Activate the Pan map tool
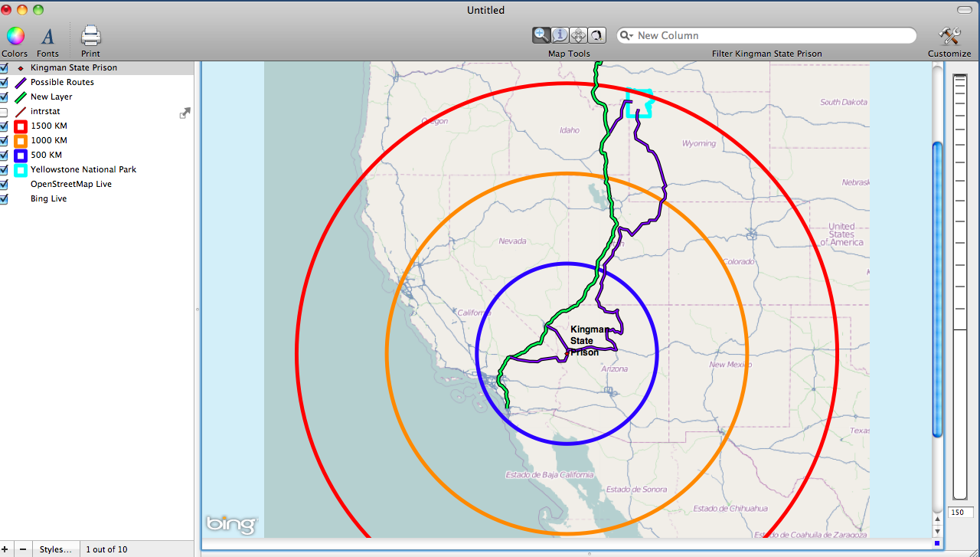 [578, 34]
